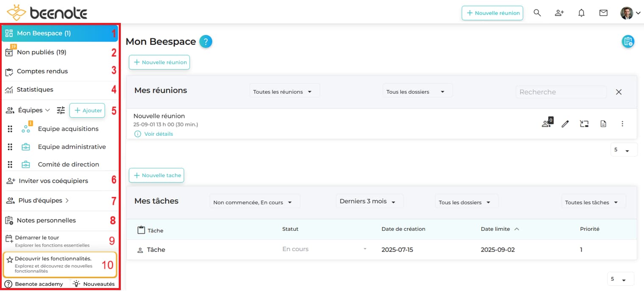Screen dimensions: 644x291
Task: Clear the Recherche field with the X
Action: pyautogui.click(x=619, y=92)
